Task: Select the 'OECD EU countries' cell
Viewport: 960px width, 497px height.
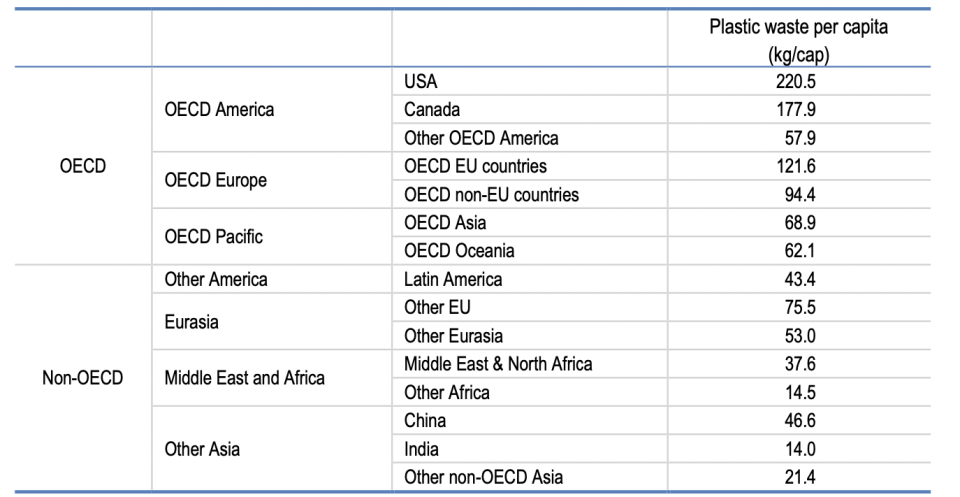Action: 475,166
